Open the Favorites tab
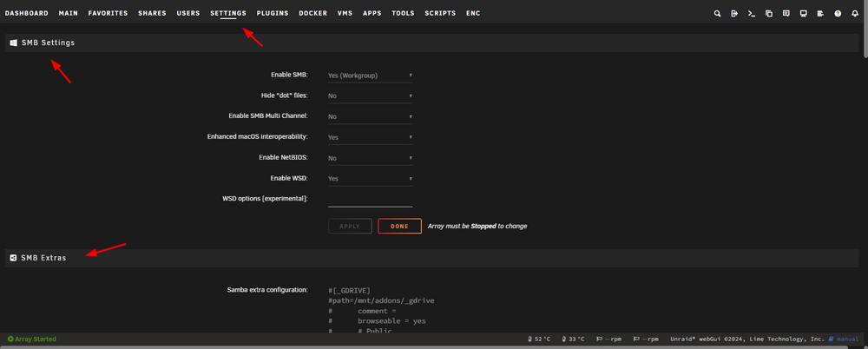 click(108, 13)
